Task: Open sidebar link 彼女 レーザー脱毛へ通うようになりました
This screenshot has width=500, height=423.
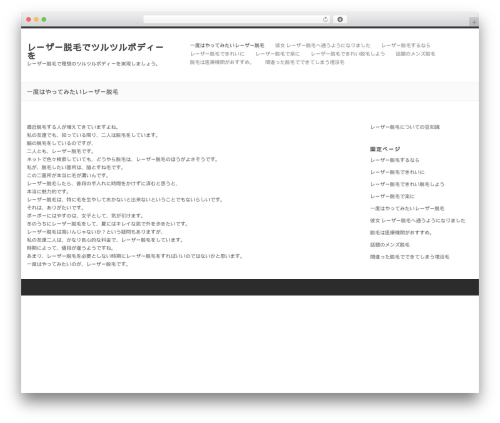Action: pyautogui.click(x=418, y=220)
